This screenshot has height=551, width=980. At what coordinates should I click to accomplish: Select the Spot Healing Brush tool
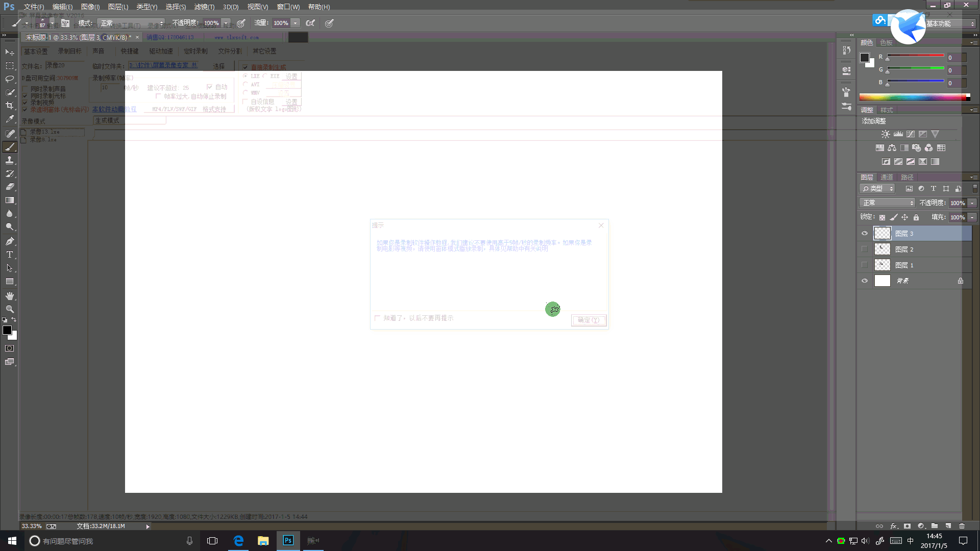[x=10, y=133]
